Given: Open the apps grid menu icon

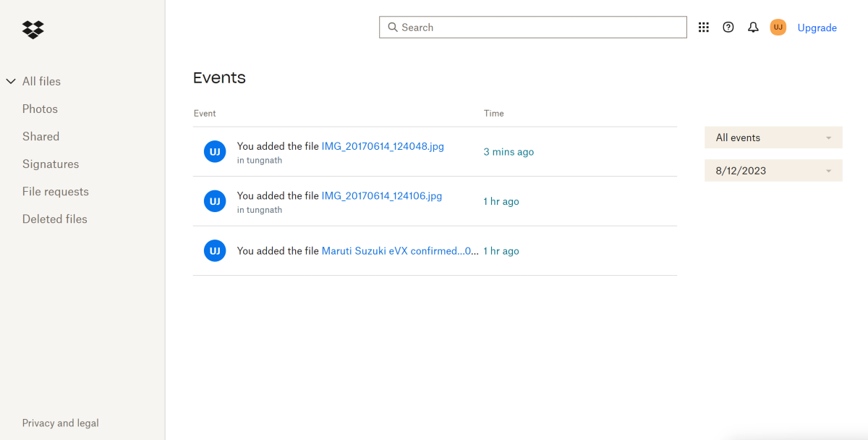Looking at the screenshot, I should (x=703, y=27).
